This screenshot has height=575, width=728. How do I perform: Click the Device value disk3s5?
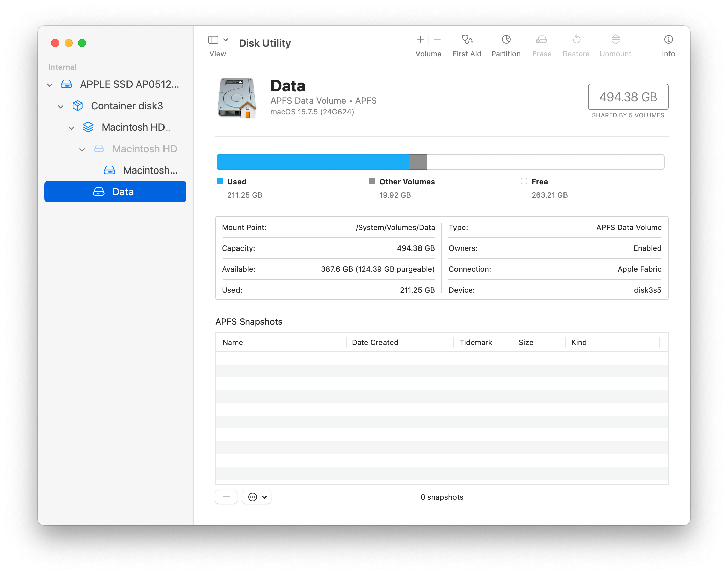(x=648, y=290)
